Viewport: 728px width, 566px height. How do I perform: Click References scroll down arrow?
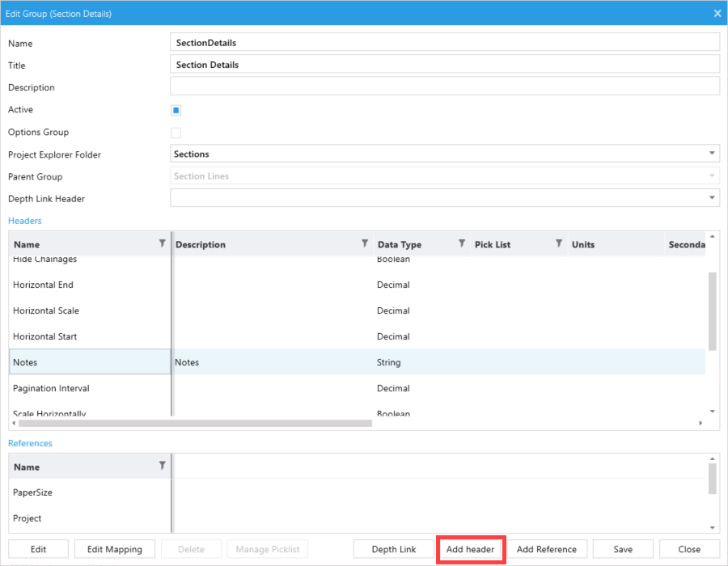tap(712, 527)
